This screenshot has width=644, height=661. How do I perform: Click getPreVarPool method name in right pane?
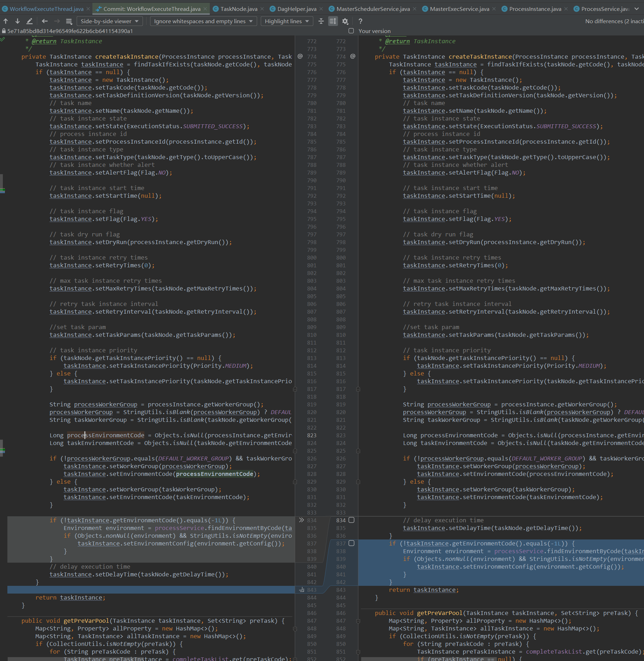point(440,613)
